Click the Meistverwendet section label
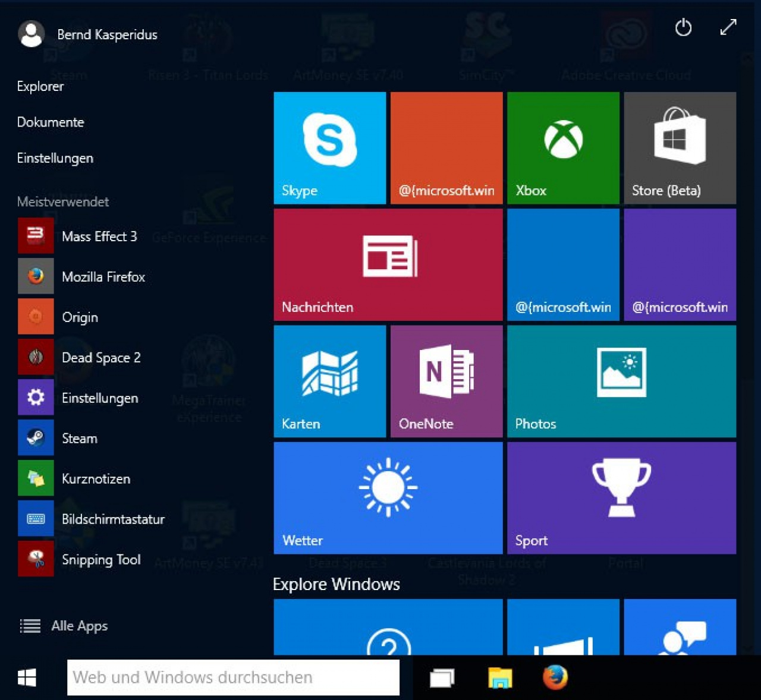Viewport: 761px width, 700px height. point(63,201)
